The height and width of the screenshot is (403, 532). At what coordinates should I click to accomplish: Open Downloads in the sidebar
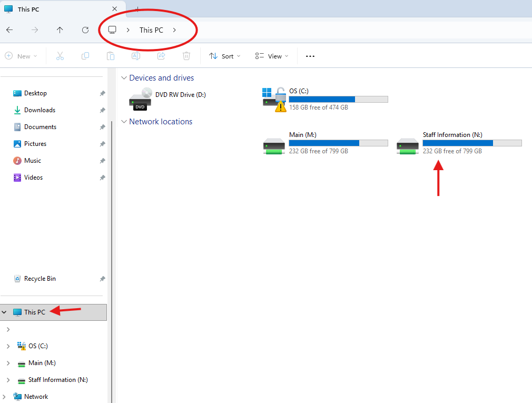pyautogui.click(x=40, y=110)
